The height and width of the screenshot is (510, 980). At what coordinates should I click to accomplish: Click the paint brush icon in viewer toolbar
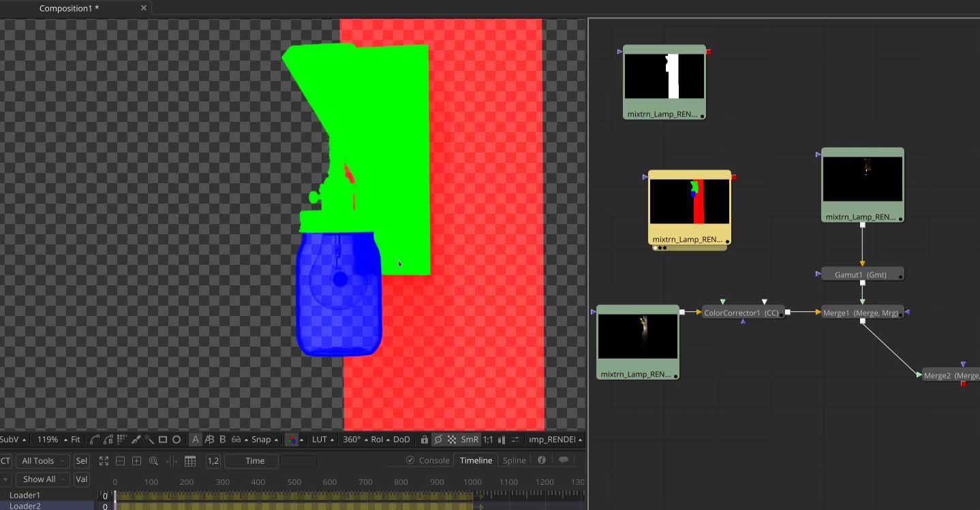pyautogui.click(x=136, y=440)
